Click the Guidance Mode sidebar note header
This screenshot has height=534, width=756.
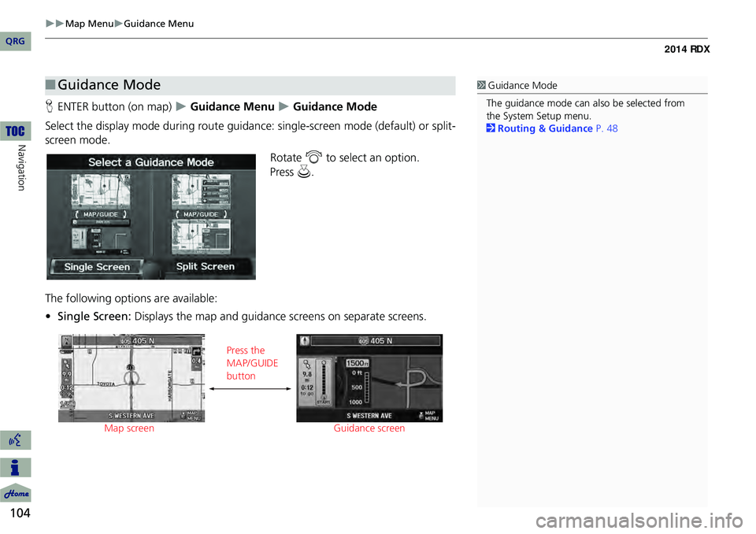click(522, 86)
